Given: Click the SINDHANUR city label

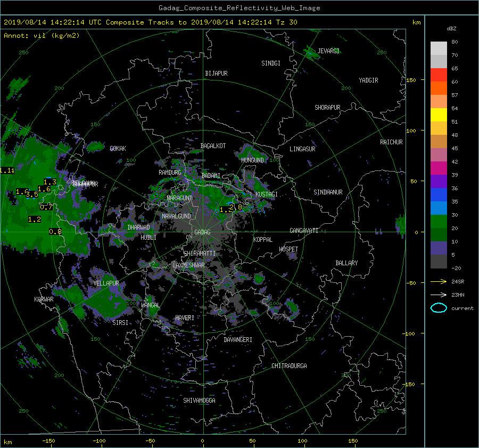Looking at the screenshot, I should click(x=328, y=192).
